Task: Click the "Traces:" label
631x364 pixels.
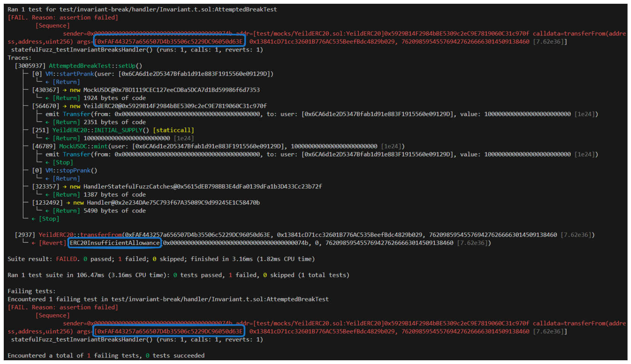Action: click(20, 58)
